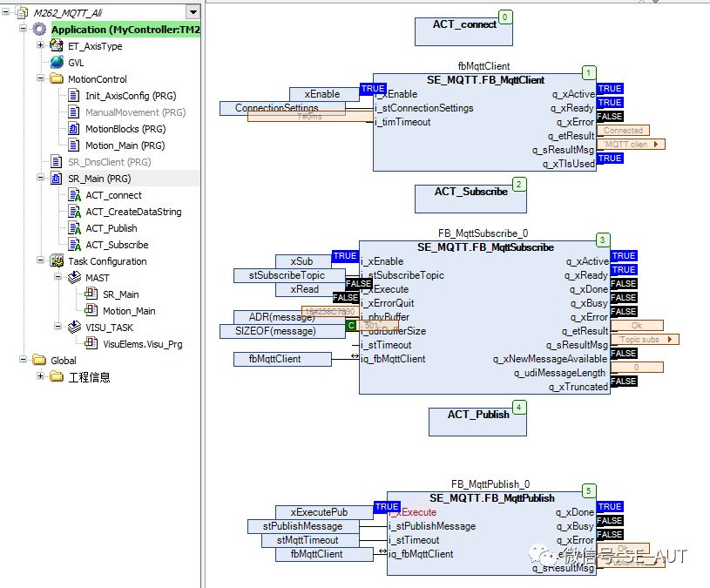This screenshot has height=588, width=710.
Task: Click the Task Configuration icon
Action: click(x=57, y=261)
